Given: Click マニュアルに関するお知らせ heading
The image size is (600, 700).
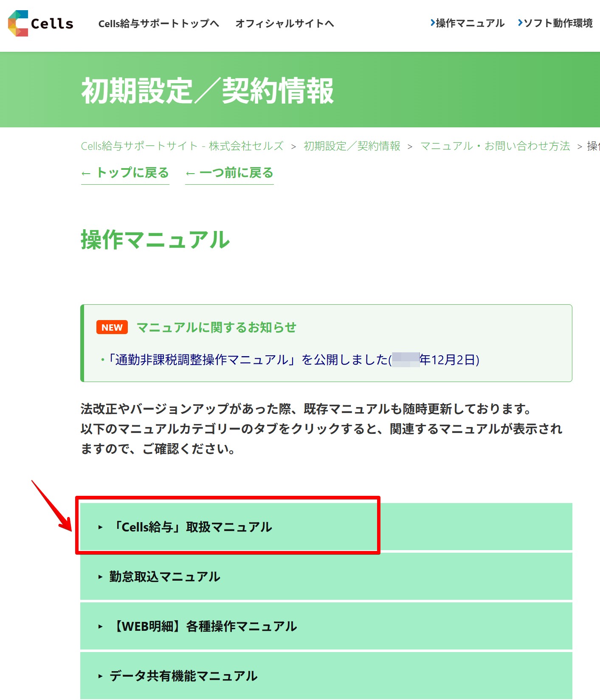Looking at the screenshot, I should click(217, 327).
